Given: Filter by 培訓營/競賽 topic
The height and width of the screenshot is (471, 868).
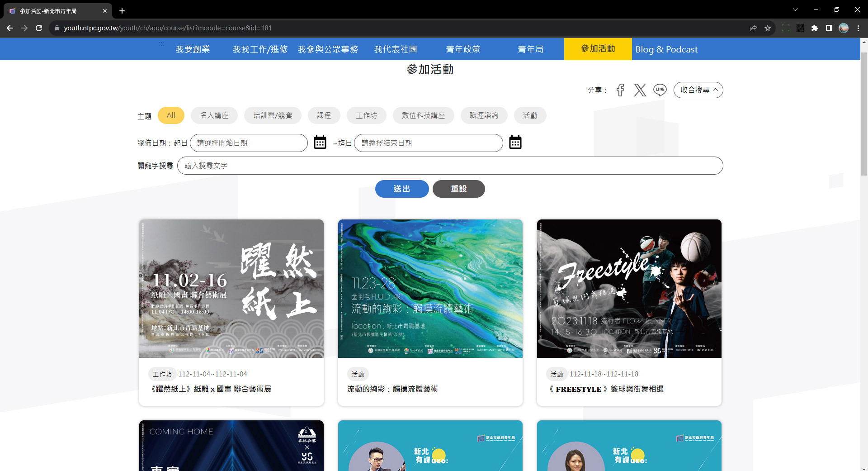Looking at the screenshot, I should [x=273, y=115].
